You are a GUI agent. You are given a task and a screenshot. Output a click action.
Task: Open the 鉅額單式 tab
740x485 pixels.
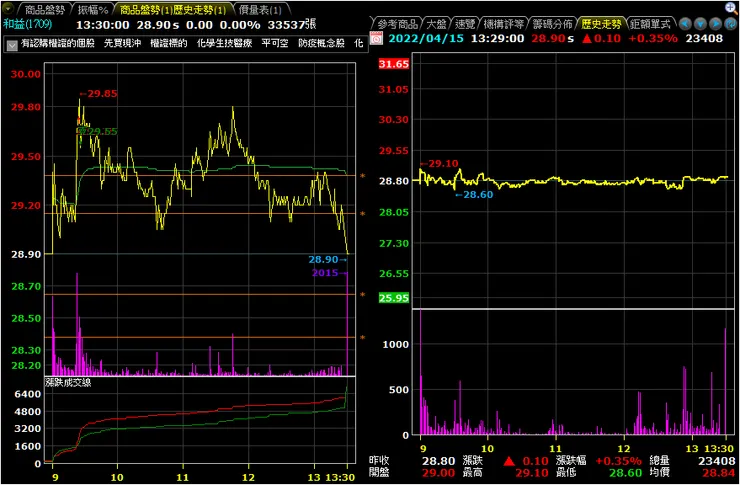click(x=650, y=24)
